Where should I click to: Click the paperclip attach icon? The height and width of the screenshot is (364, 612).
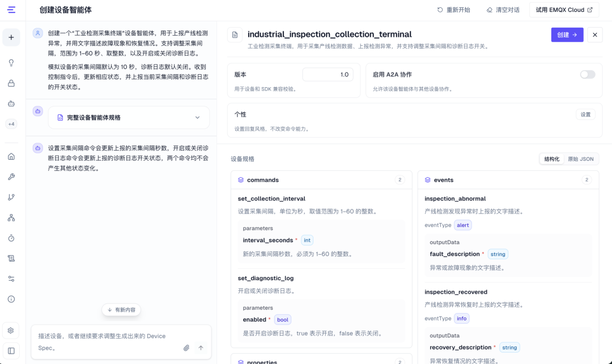tap(186, 348)
